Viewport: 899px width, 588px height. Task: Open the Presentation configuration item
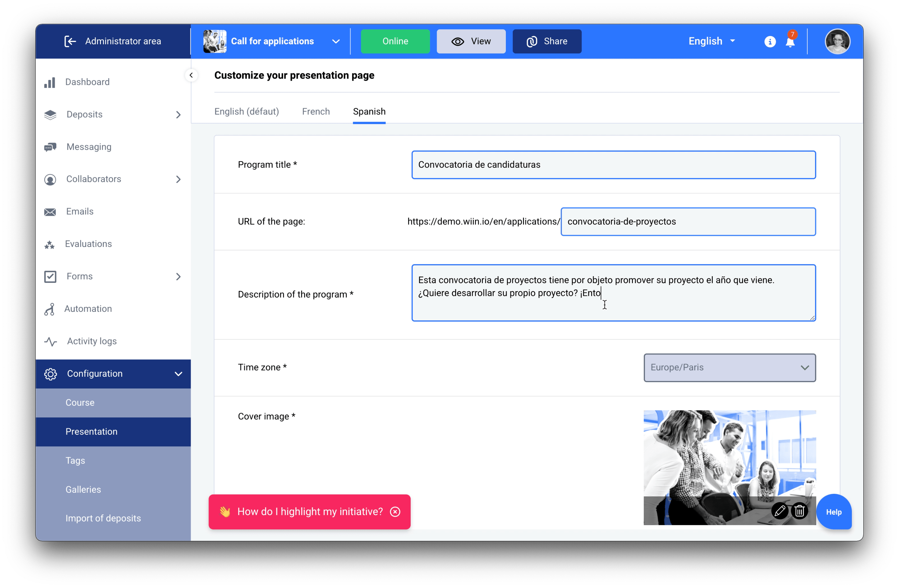(113, 432)
